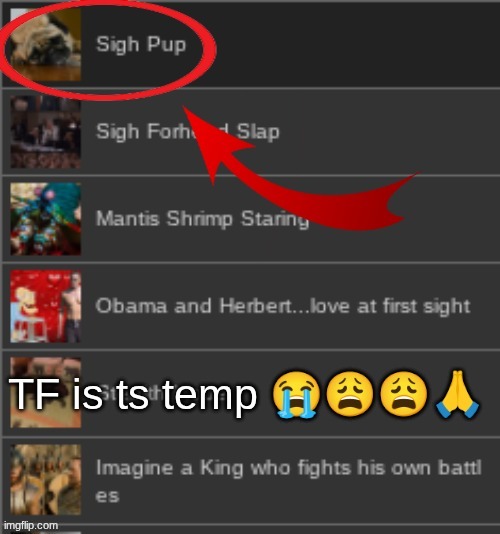Pick "Obama and Herbert...love at first sight" entry
This screenshot has height=534, width=500.
click(x=283, y=306)
